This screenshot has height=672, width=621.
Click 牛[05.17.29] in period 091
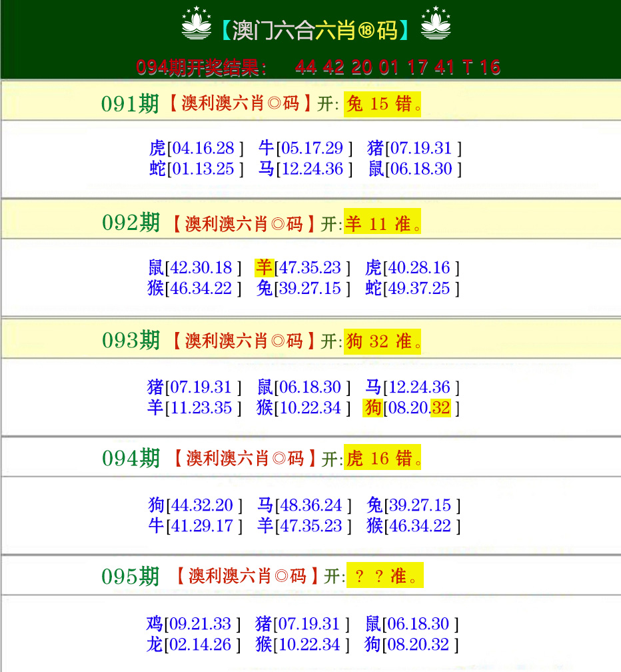click(x=305, y=148)
